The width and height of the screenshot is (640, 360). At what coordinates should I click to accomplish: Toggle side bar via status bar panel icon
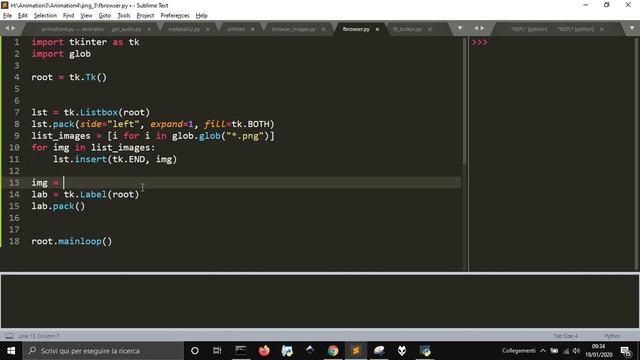coord(9,336)
